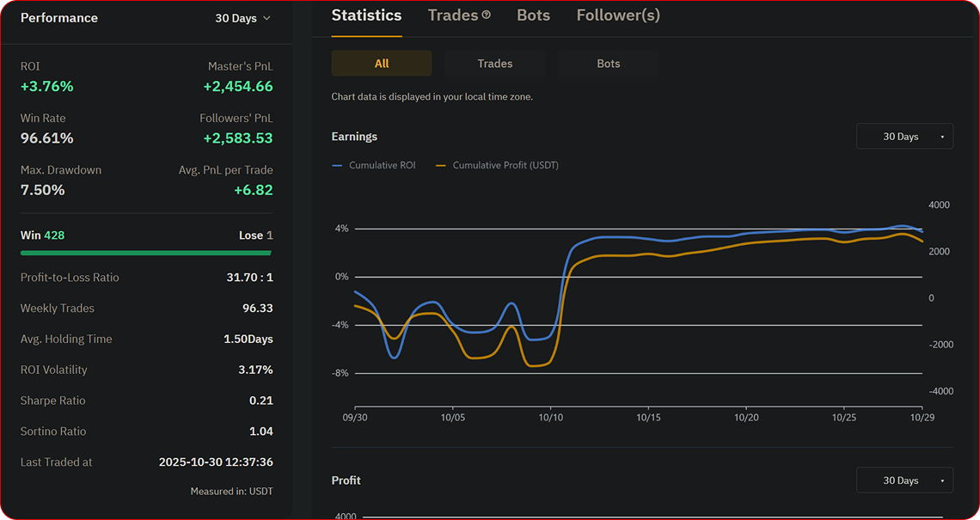Click the Followers' PnL value +2,583.53
The image size is (980, 520).
238,138
